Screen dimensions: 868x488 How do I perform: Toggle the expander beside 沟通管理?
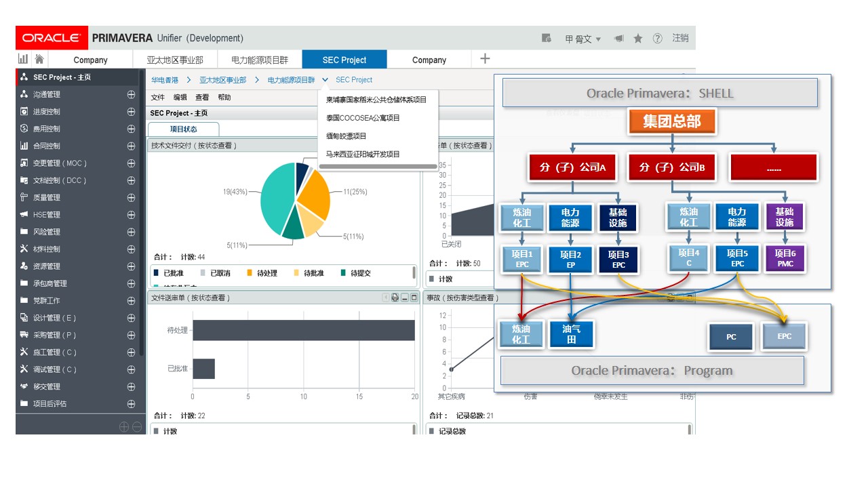coord(130,94)
